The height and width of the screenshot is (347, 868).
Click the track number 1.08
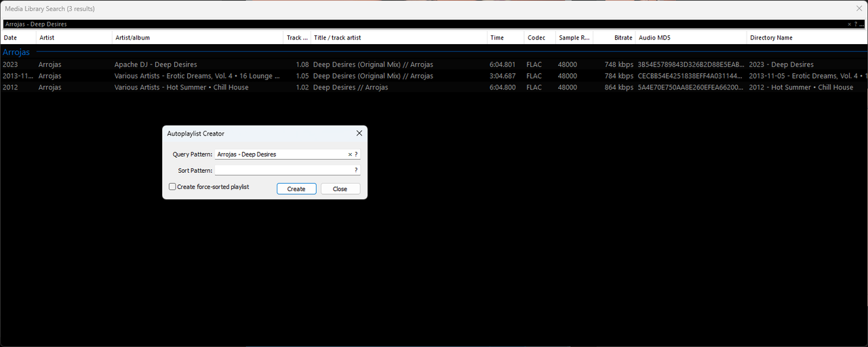[x=302, y=64]
